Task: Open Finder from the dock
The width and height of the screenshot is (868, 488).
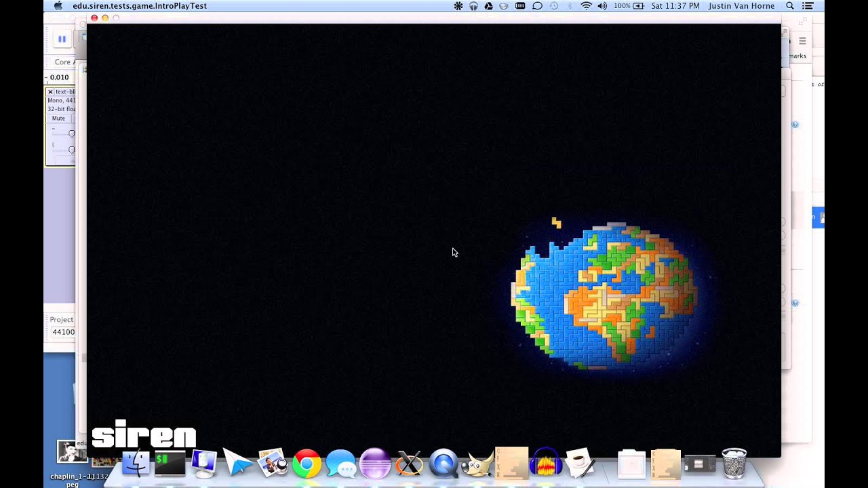Action: click(136, 464)
